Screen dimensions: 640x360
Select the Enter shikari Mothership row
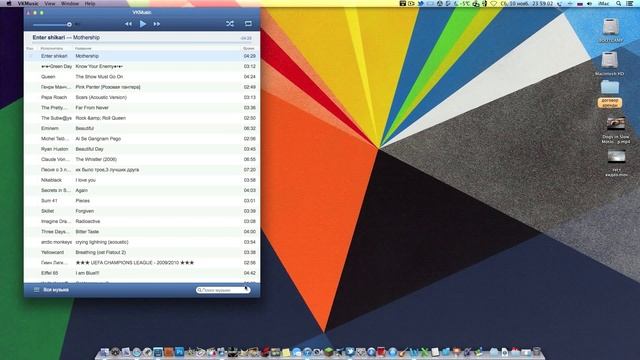click(142, 56)
